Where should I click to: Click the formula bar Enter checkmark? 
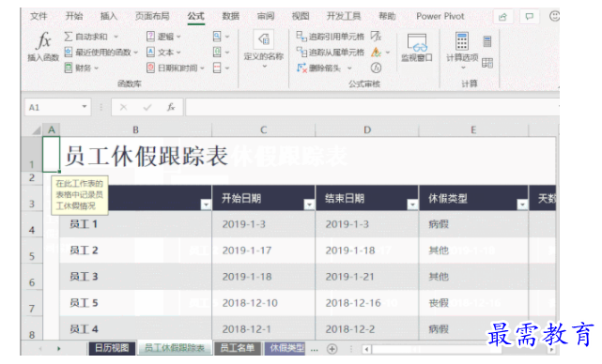tap(147, 107)
